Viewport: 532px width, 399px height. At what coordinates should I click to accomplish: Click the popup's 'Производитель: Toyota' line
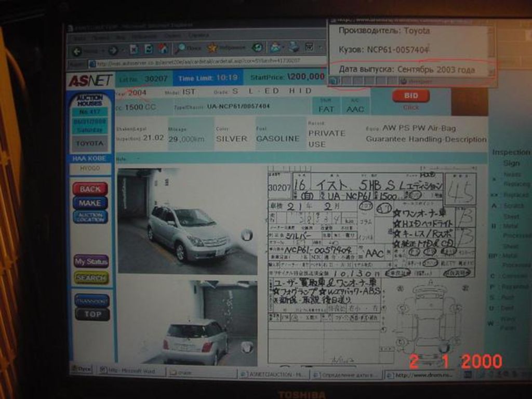click(384, 31)
